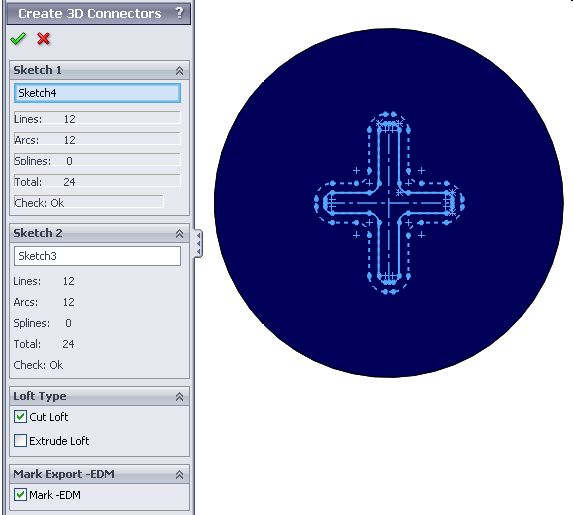Image resolution: width=573 pixels, height=515 pixels.
Task: Click the Sketch 2 section header
Action: 99,233
